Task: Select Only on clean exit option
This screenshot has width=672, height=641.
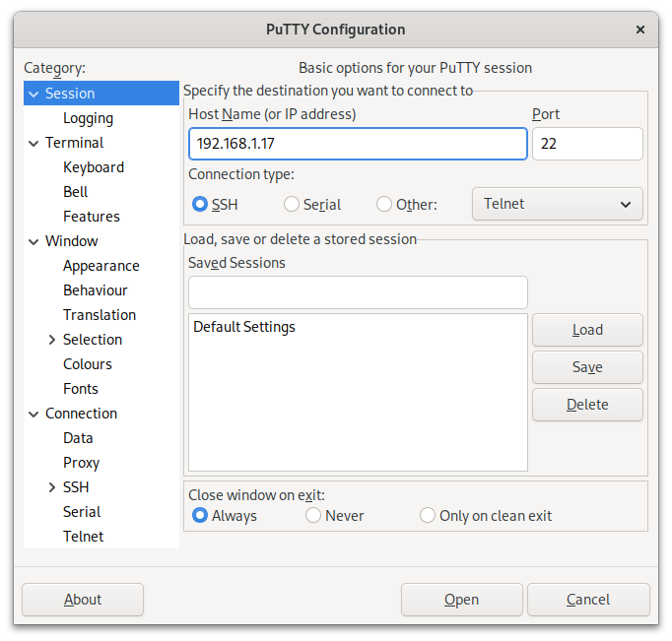Action: pyautogui.click(x=428, y=515)
